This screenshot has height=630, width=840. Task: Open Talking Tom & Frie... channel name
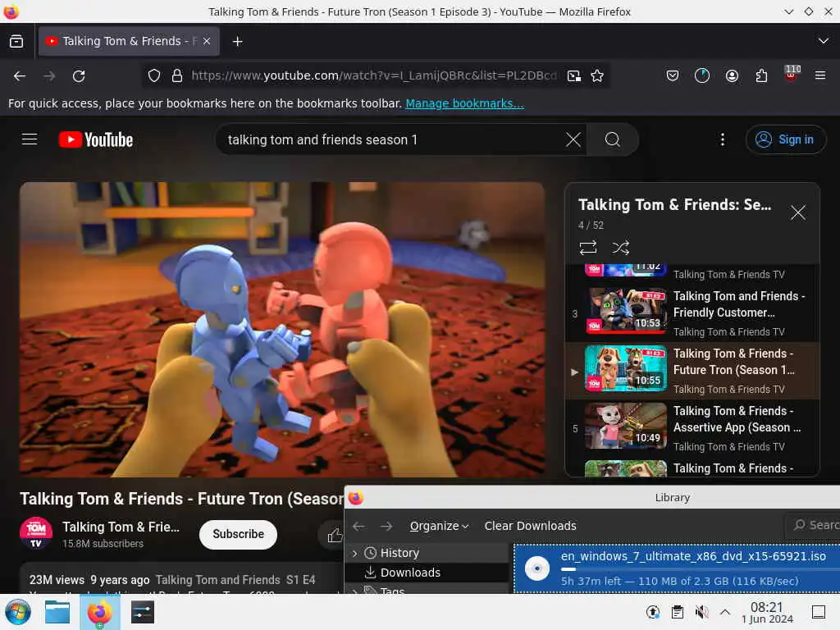[x=121, y=527]
